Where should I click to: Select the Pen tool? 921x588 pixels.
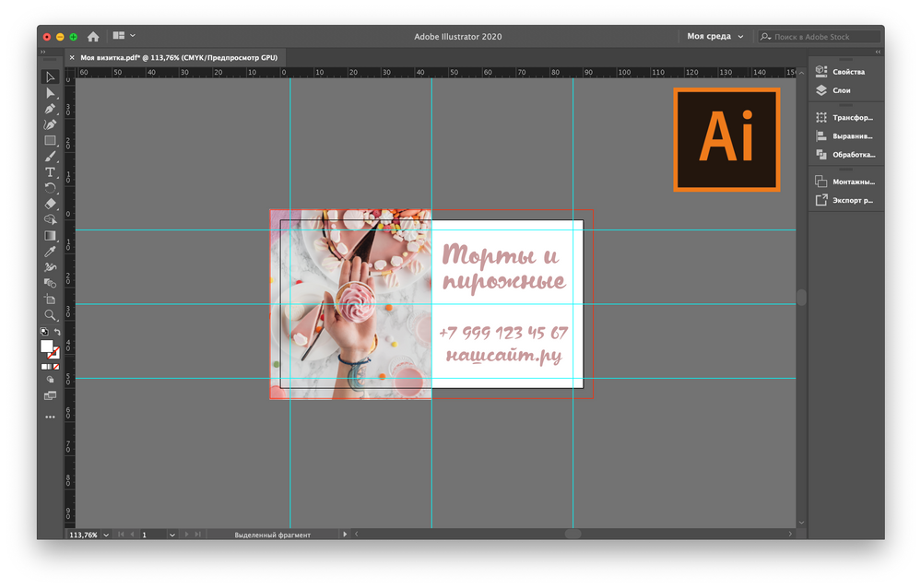pos(51,109)
